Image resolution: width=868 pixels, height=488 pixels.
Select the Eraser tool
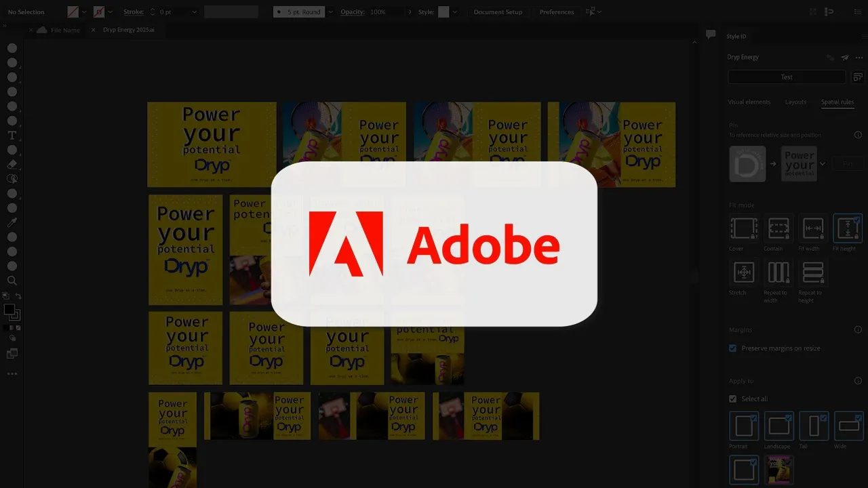pyautogui.click(x=12, y=165)
